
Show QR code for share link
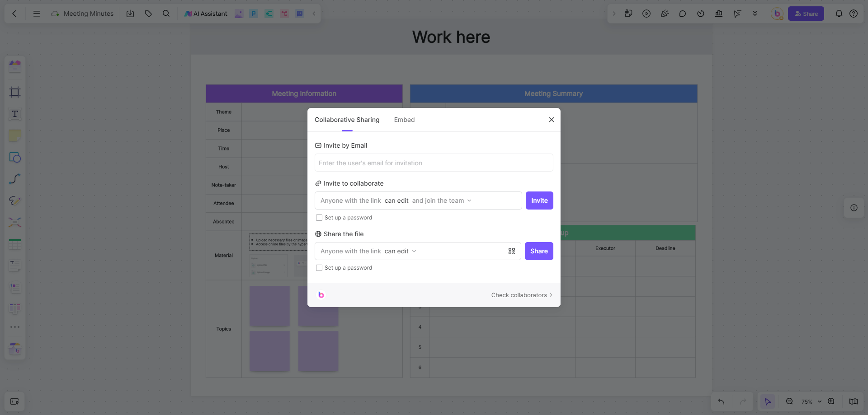point(512,251)
